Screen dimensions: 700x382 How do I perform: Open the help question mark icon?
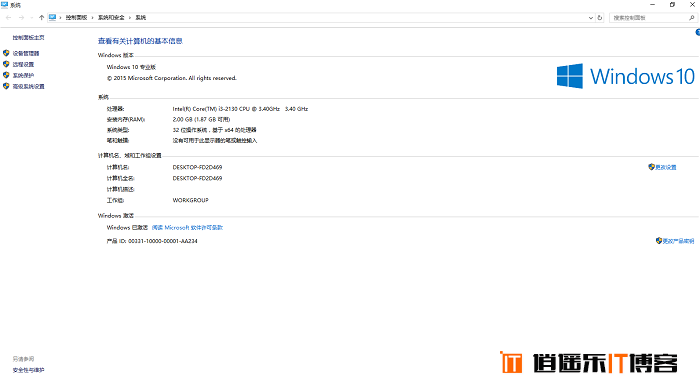698,32
